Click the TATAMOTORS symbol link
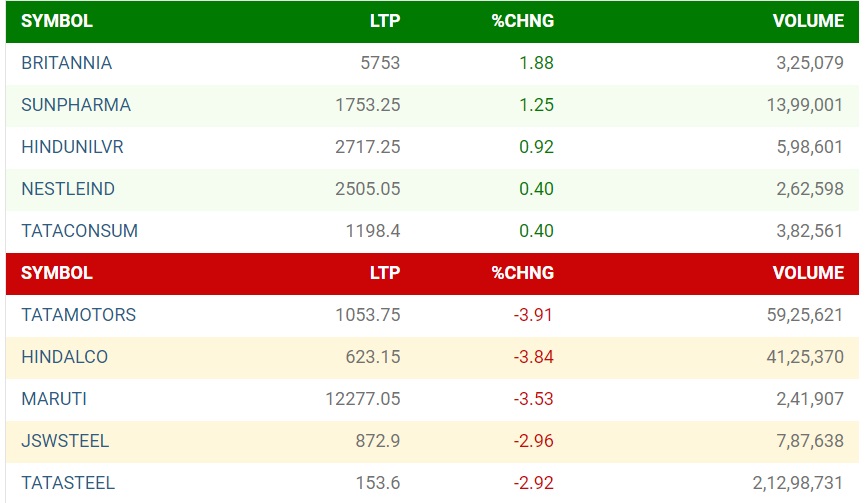 tap(78, 315)
